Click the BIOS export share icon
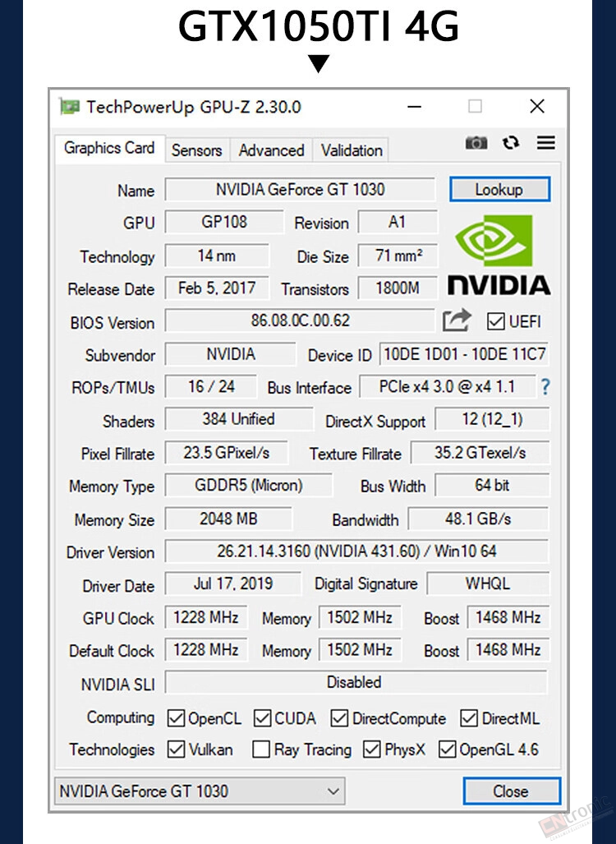616x844 pixels. pos(457,321)
